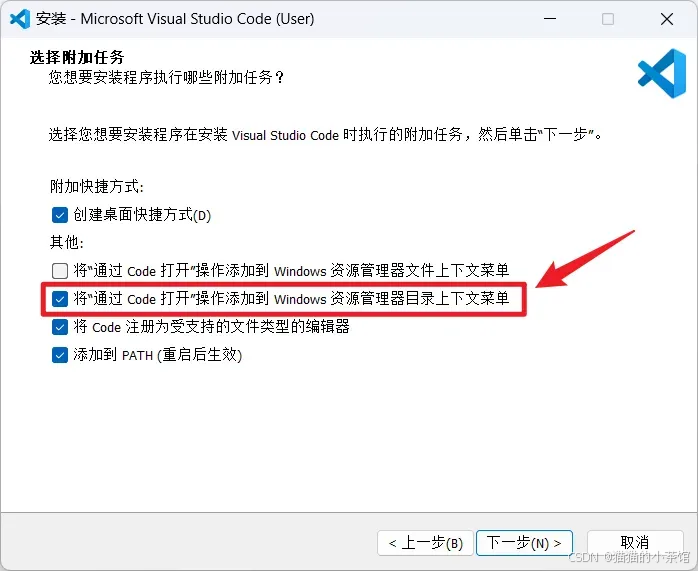Click window title 安装 - Microsoft Visual Studio Code (User)
This screenshot has height=571, width=698.
[175, 19]
